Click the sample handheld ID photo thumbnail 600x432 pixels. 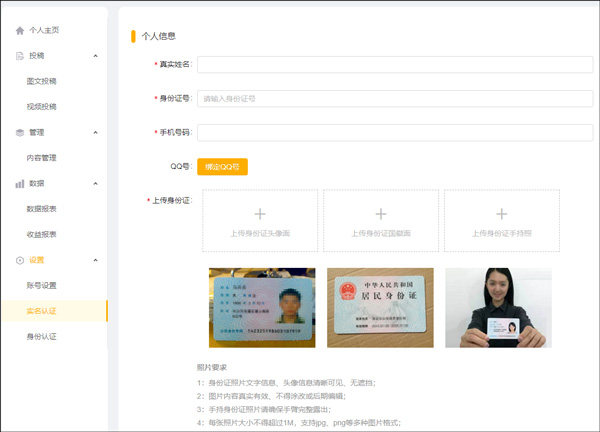[x=498, y=307]
